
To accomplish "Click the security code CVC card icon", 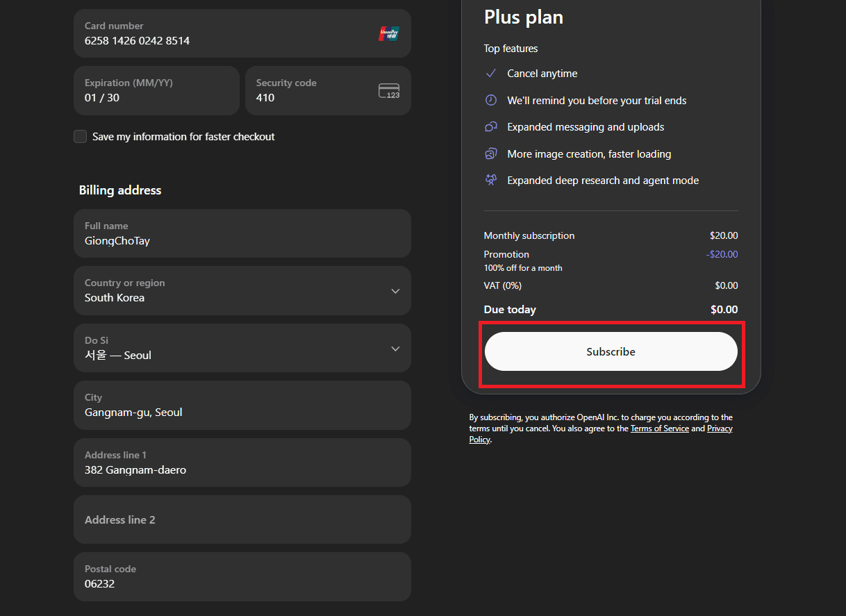I will [389, 91].
